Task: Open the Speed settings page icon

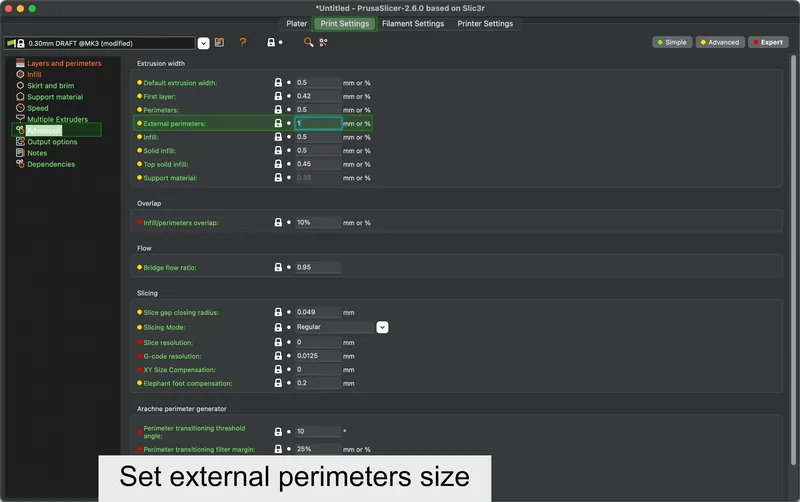Action: [20, 108]
